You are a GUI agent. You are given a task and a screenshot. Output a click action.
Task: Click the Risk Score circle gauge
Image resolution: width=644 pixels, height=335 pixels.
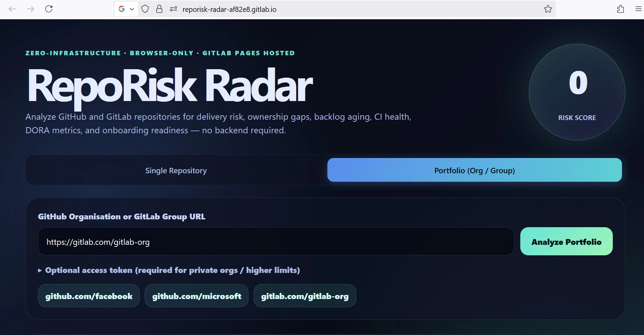pyautogui.click(x=577, y=92)
